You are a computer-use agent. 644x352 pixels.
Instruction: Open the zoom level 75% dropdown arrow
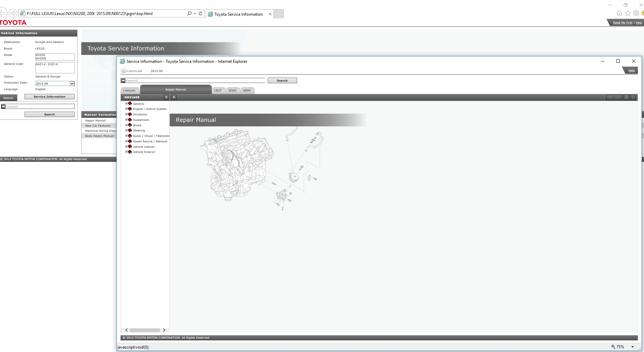tap(632, 347)
